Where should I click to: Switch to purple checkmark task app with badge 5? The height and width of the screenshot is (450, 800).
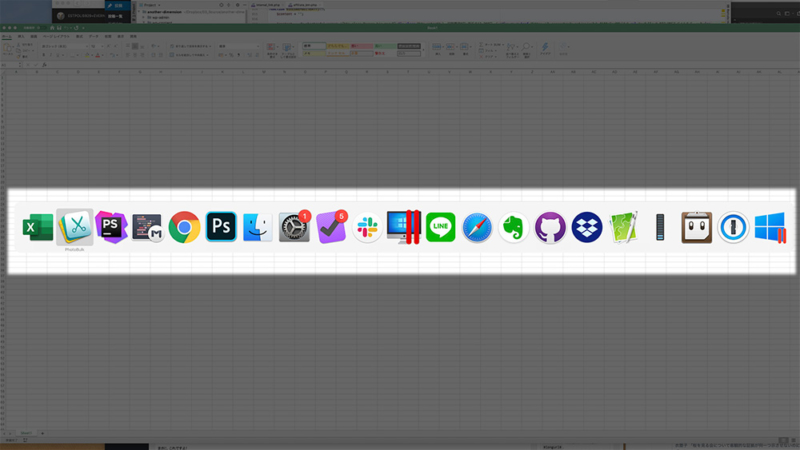pos(331,226)
